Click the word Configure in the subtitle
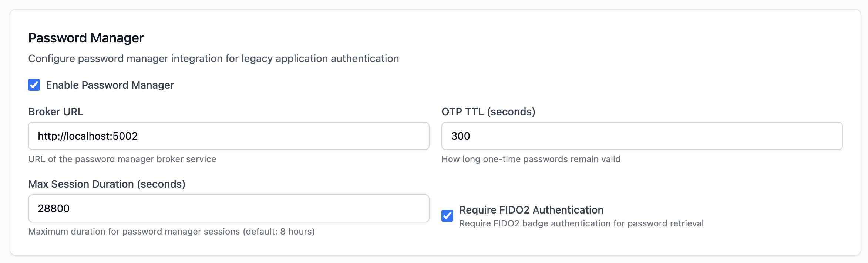The height and width of the screenshot is (263, 868). click(x=51, y=58)
